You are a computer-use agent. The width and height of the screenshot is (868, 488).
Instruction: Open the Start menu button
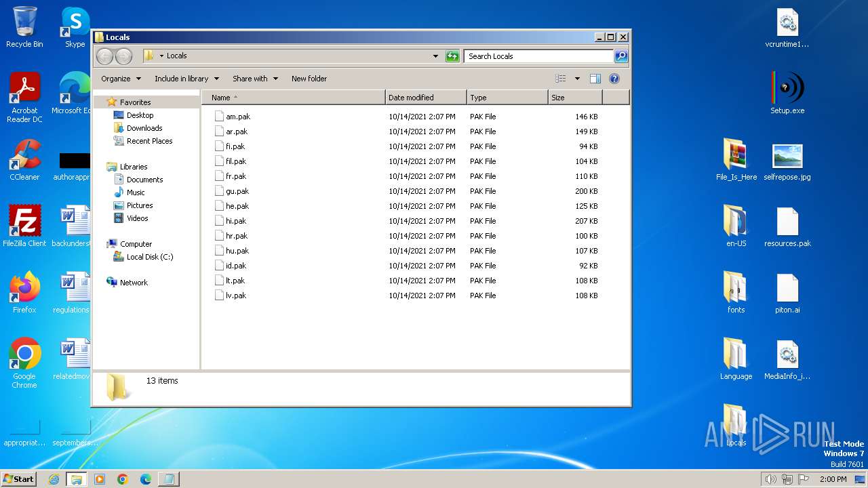point(18,479)
